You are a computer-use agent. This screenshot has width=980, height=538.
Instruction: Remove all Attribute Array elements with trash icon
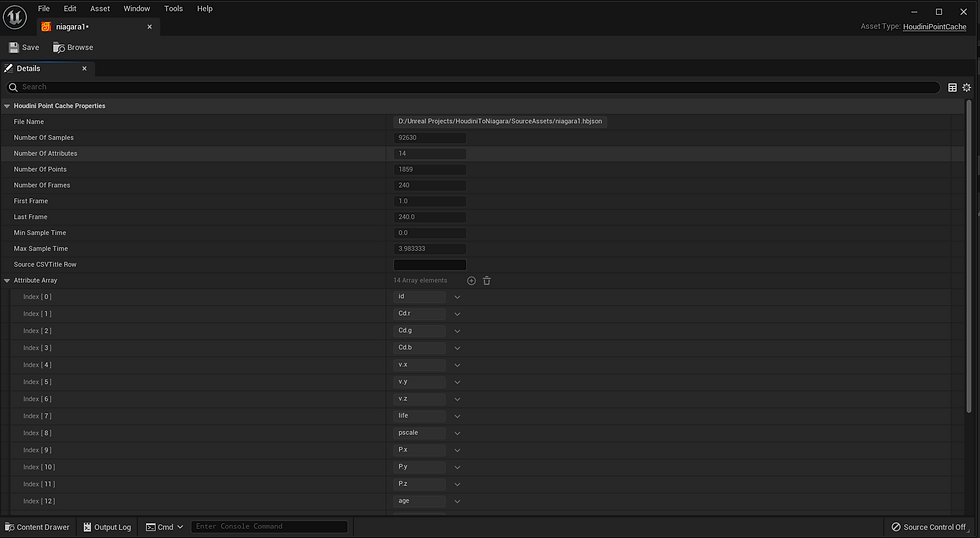487,281
